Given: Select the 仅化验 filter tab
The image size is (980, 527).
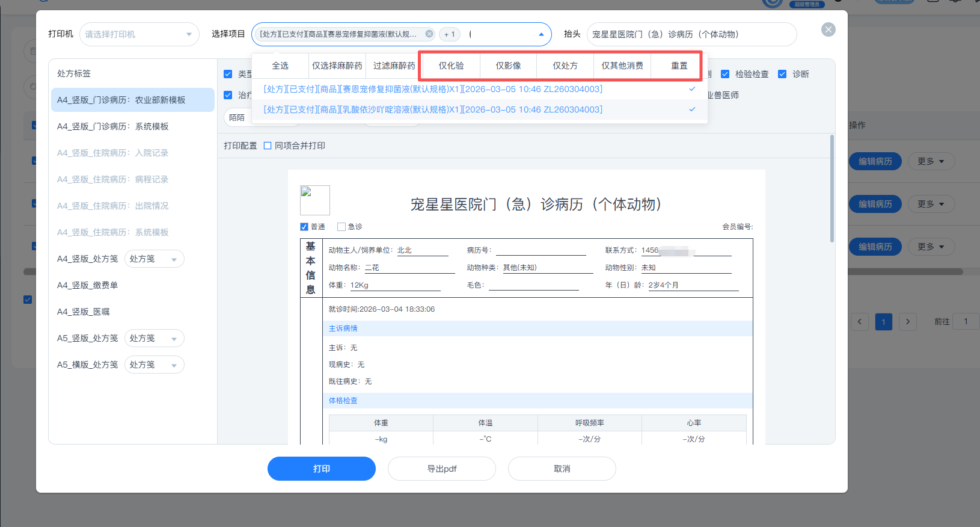Looking at the screenshot, I should 451,66.
